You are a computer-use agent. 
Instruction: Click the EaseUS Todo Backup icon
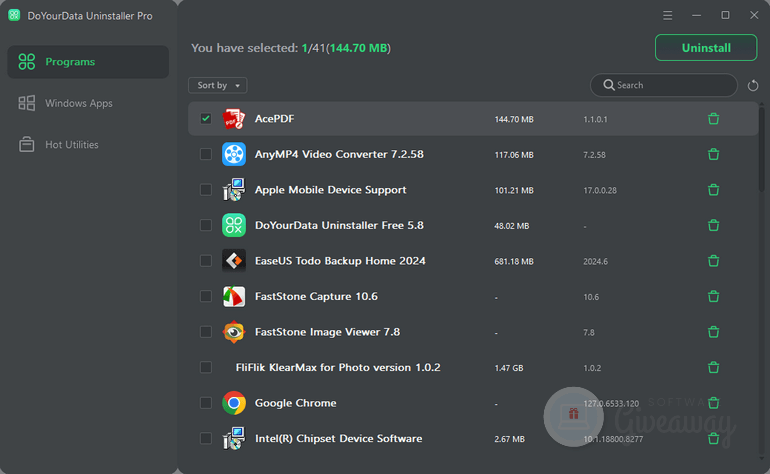[234, 261]
